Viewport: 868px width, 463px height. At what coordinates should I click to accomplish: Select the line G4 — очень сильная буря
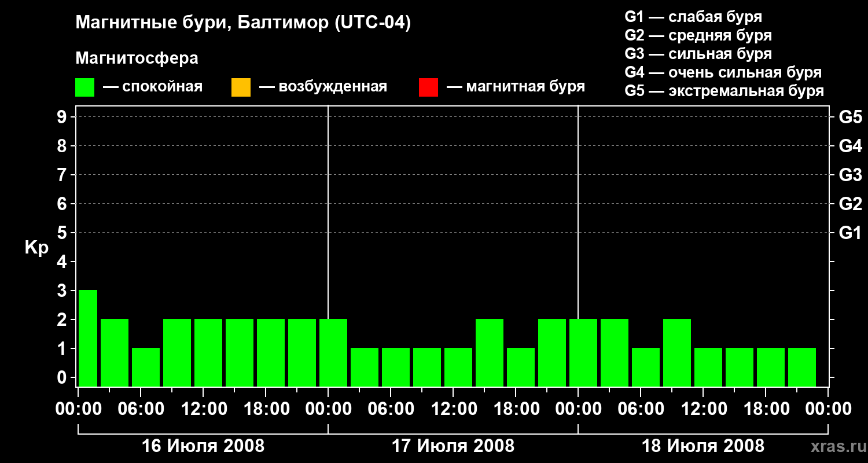[x=723, y=72]
